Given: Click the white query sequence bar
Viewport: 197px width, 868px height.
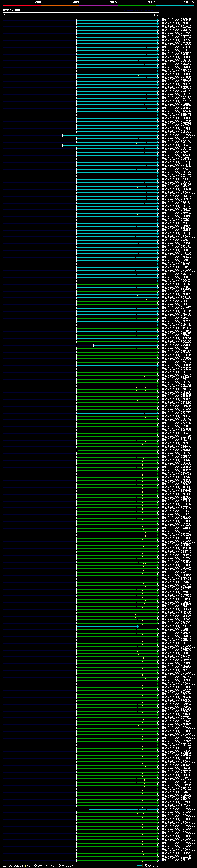Looking at the screenshot, I should coord(81,12).
